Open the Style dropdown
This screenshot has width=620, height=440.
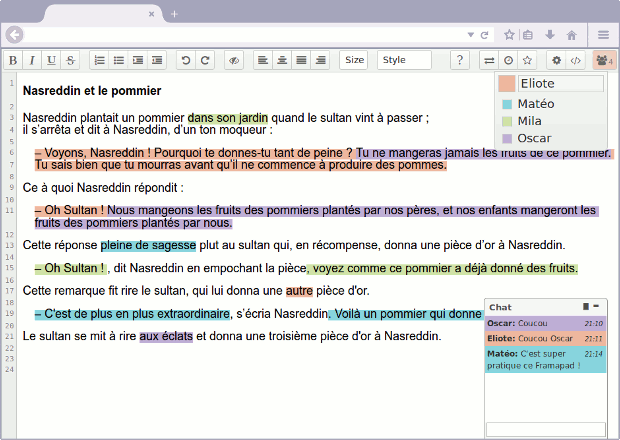[404, 60]
